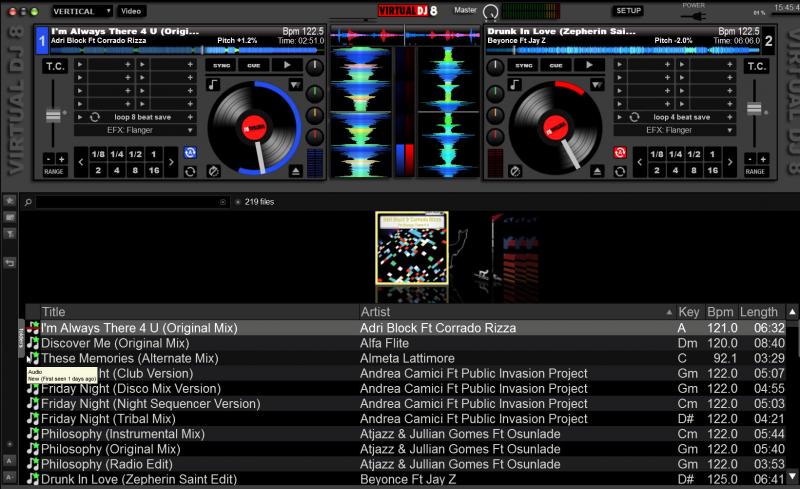This screenshot has height=489, width=800.
Task: Start playback on deck 1
Action: (287, 65)
